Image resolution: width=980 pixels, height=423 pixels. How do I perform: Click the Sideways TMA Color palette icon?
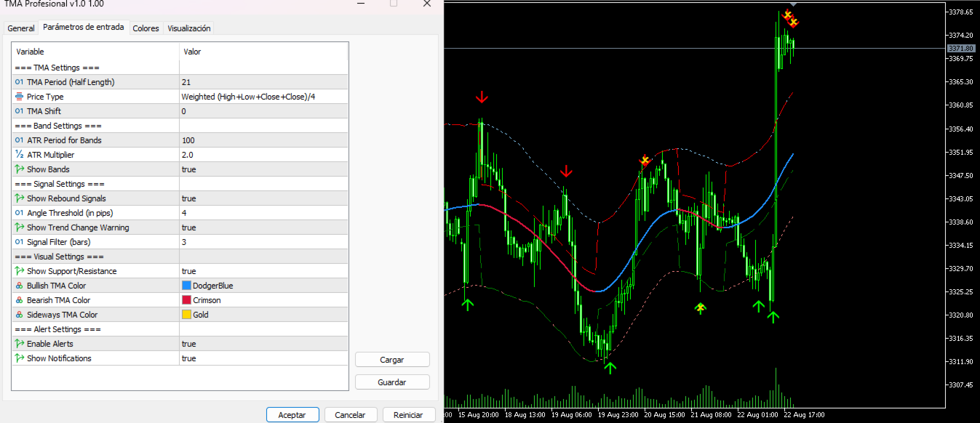19,315
